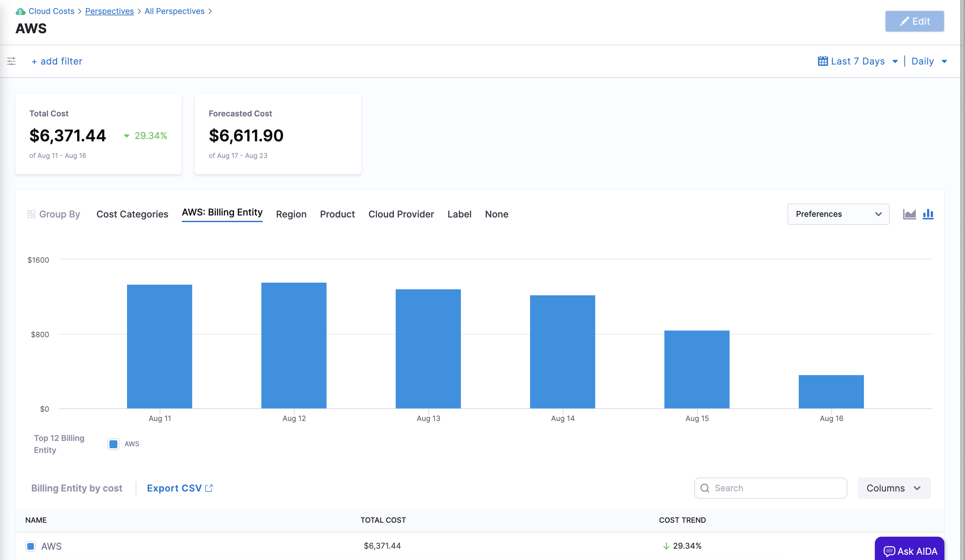Click the Export CSV external link icon
This screenshot has height=560, width=965.
pos(209,488)
